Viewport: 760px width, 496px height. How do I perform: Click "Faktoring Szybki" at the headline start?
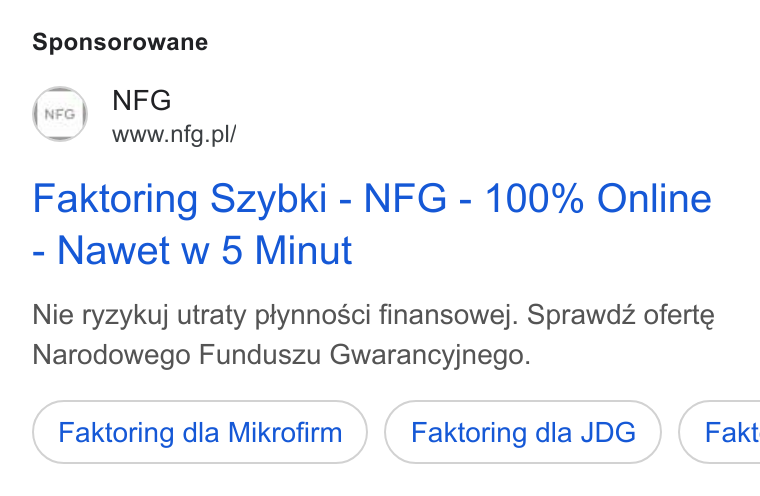[x=180, y=198]
